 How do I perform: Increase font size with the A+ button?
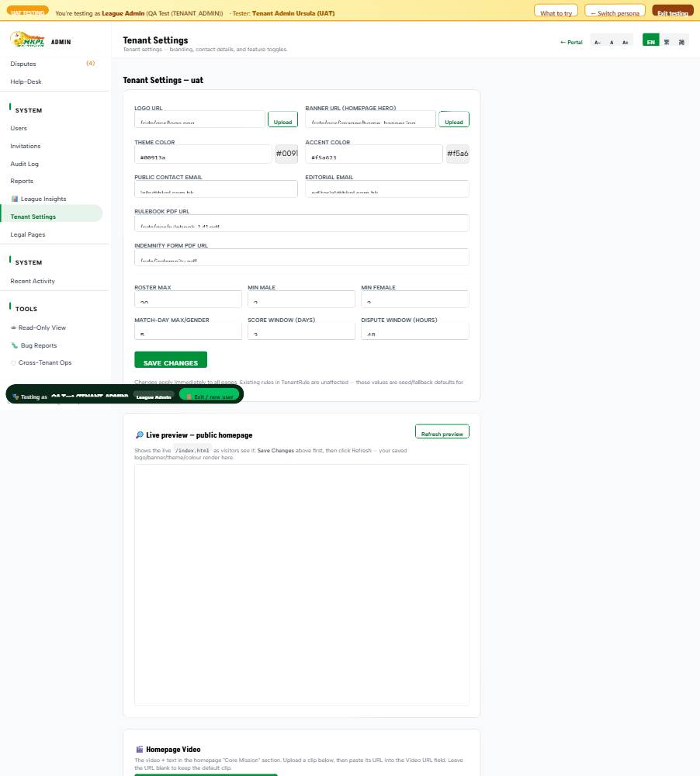[625, 43]
